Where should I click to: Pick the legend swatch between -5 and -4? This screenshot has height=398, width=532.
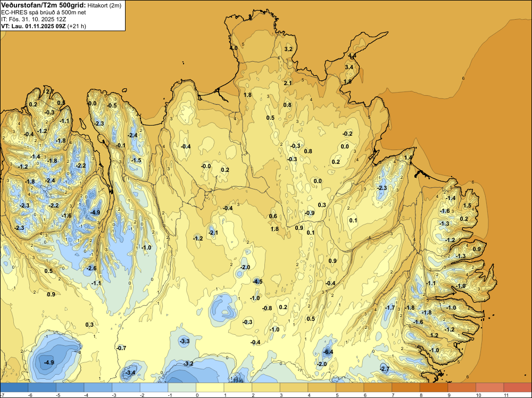[70, 387]
